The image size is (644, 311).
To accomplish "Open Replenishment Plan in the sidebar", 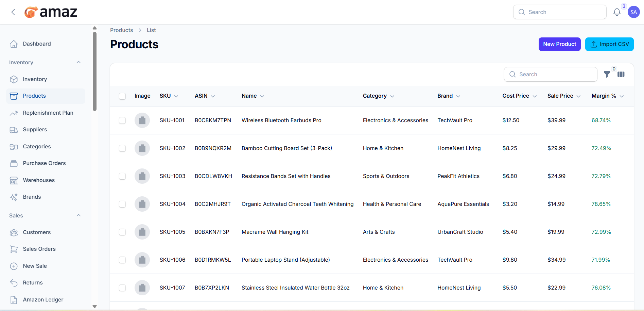I will click(48, 113).
